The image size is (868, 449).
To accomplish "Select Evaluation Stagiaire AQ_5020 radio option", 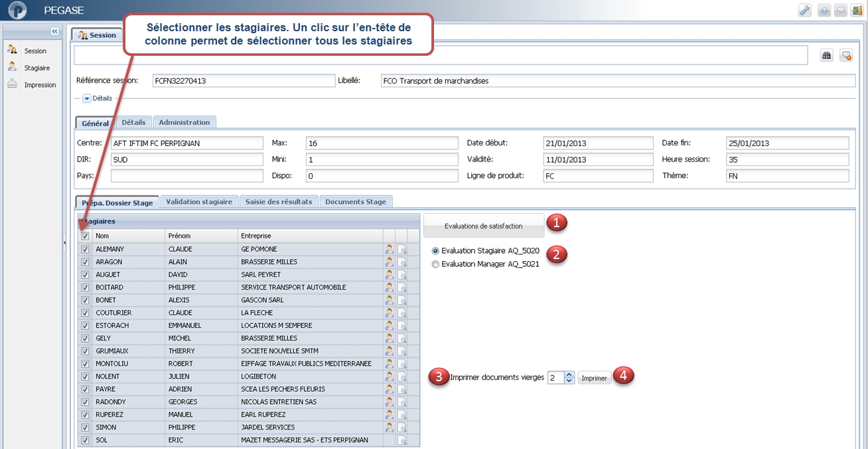I will pyautogui.click(x=435, y=251).
